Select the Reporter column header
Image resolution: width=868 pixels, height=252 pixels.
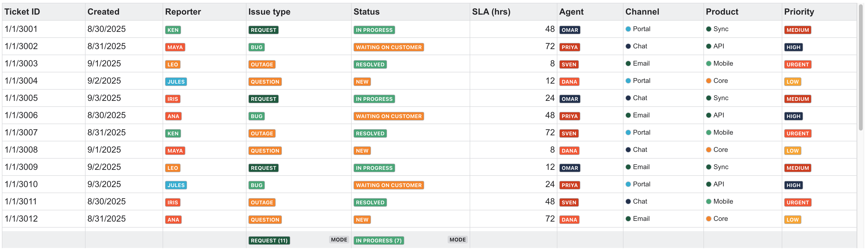204,12
